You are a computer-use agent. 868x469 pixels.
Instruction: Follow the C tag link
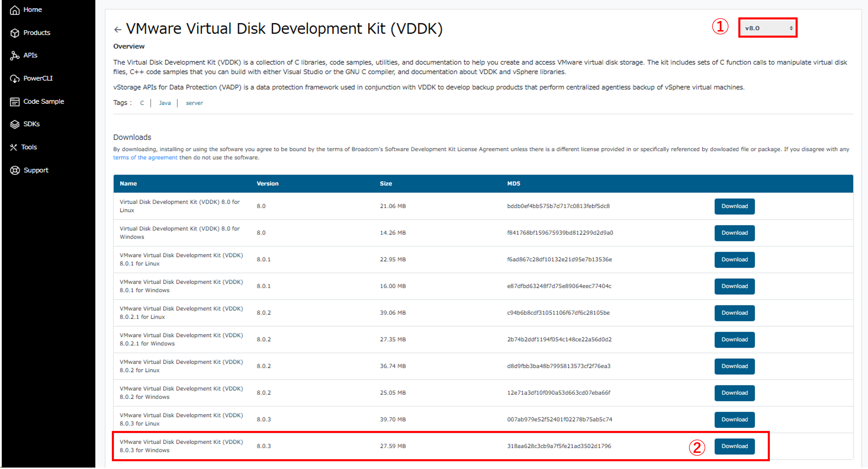pyautogui.click(x=142, y=103)
